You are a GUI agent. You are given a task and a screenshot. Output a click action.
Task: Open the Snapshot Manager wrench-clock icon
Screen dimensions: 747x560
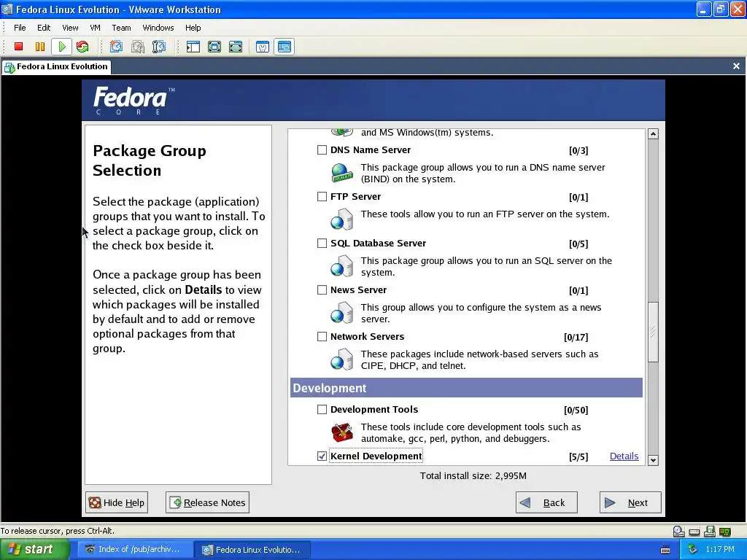(x=158, y=47)
